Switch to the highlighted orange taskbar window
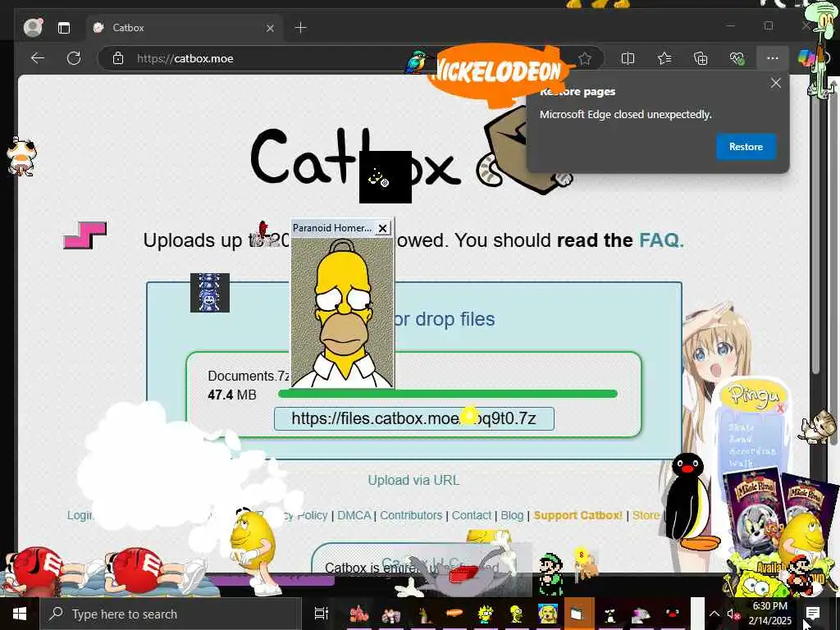The height and width of the screenshot is (630, 840). click(x=578, y=614)
